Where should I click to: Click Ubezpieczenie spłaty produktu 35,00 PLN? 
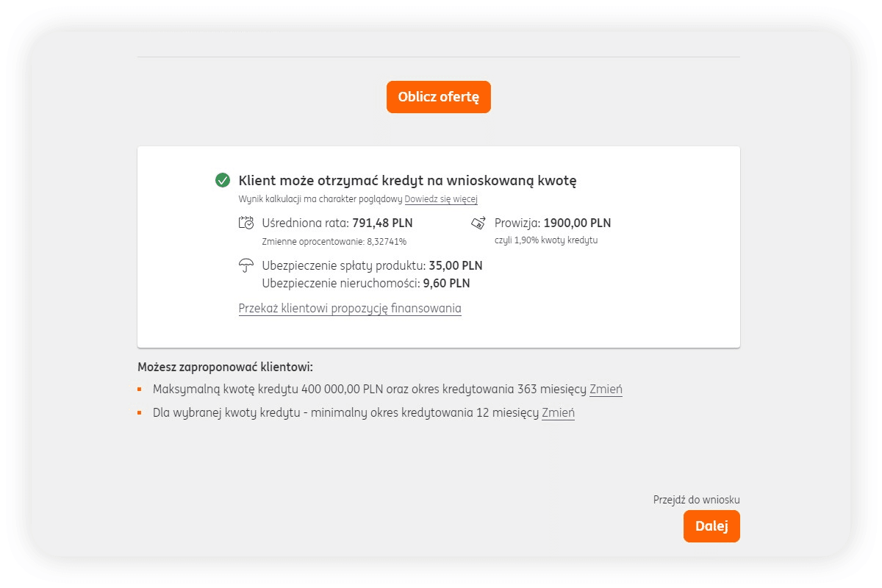[x=372, y=265]
